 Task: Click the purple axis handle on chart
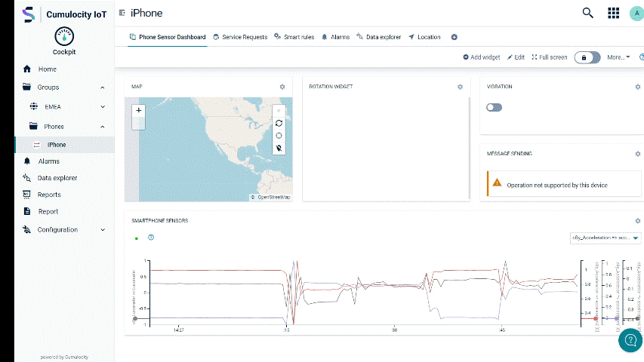617,318
